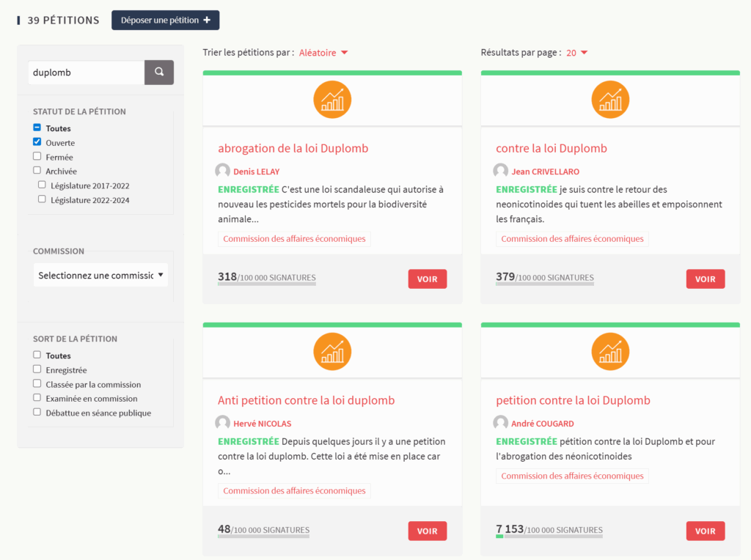Viewport: 751px width, 560px height.
Task: Check the 'Fermée' status checkbox
Action: coord(37,156)
